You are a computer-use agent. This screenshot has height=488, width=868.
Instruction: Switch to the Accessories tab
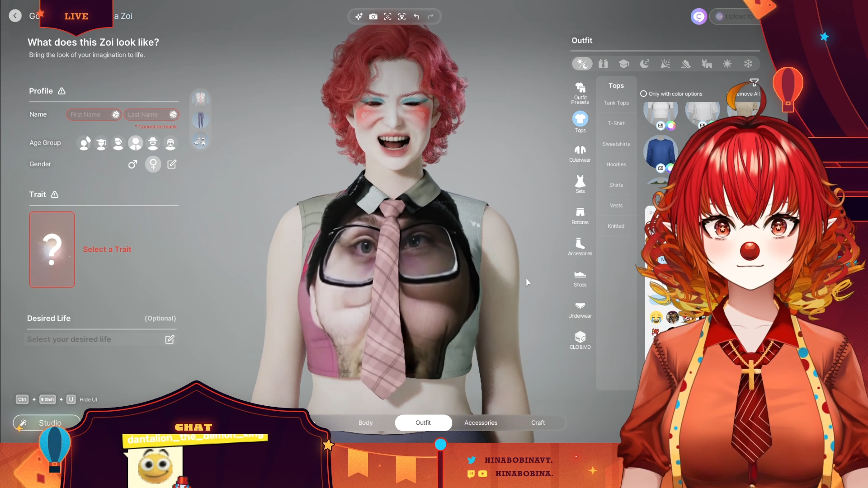point(481,423)
